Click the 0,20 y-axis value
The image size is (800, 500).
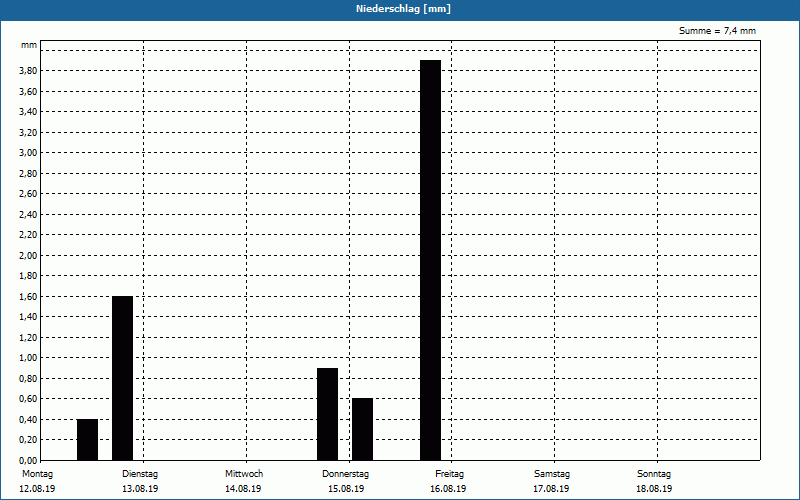tap(28, 440)
